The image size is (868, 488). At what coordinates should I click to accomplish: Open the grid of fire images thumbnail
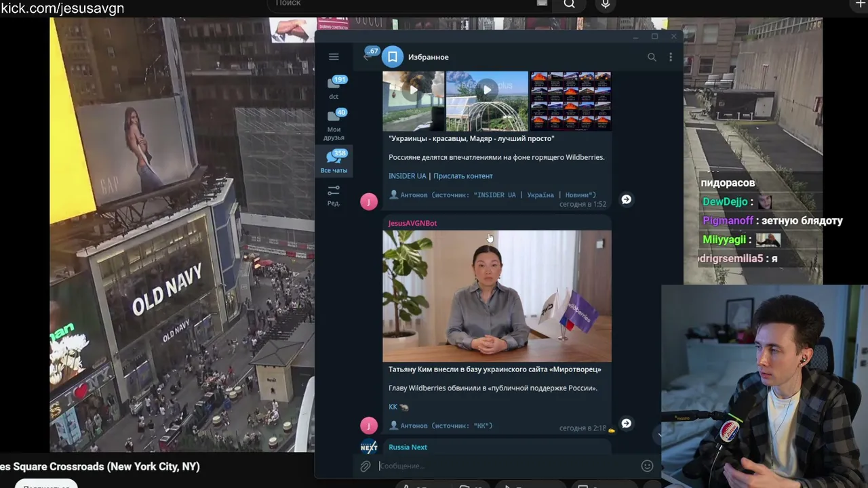pos(570,100)
